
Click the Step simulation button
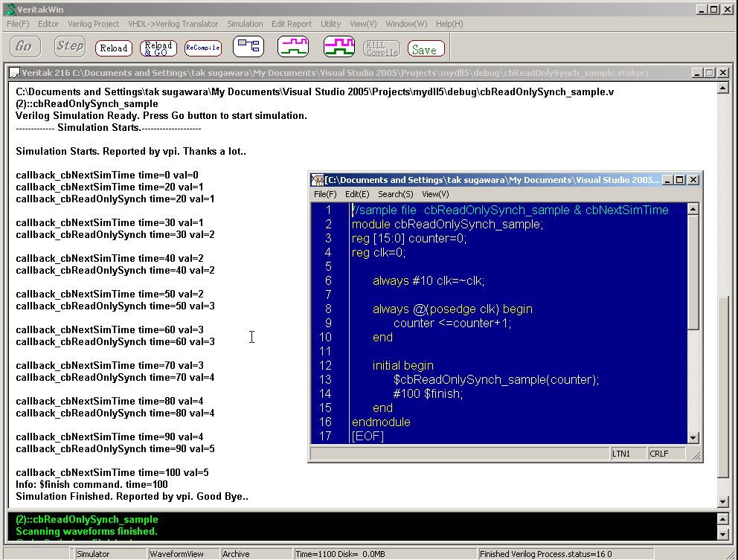click(x=70, y=47)
